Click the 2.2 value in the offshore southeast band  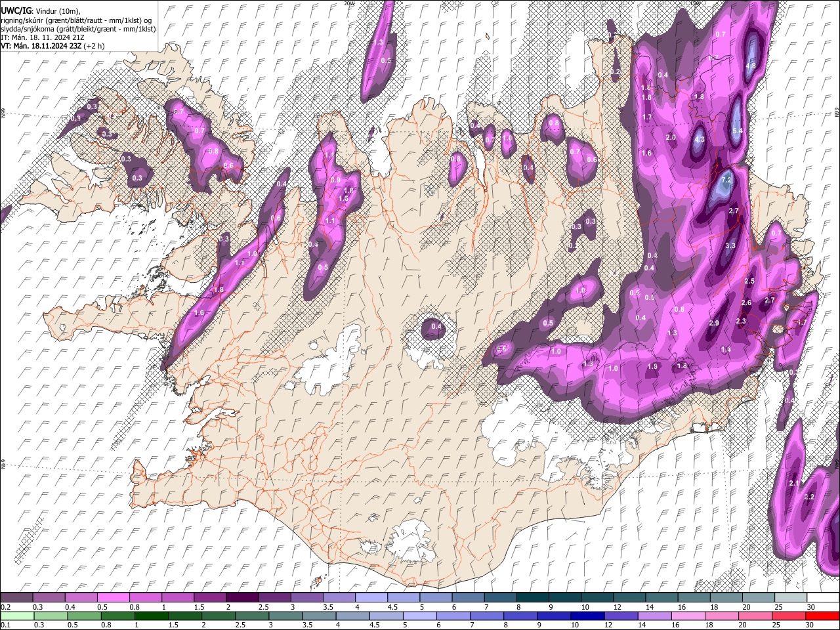808,497
